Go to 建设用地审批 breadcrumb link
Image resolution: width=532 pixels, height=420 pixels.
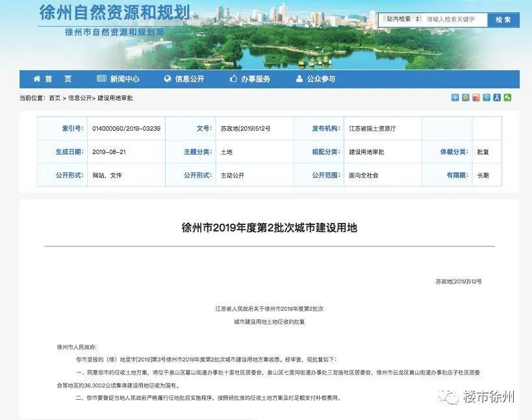[115, 98]
